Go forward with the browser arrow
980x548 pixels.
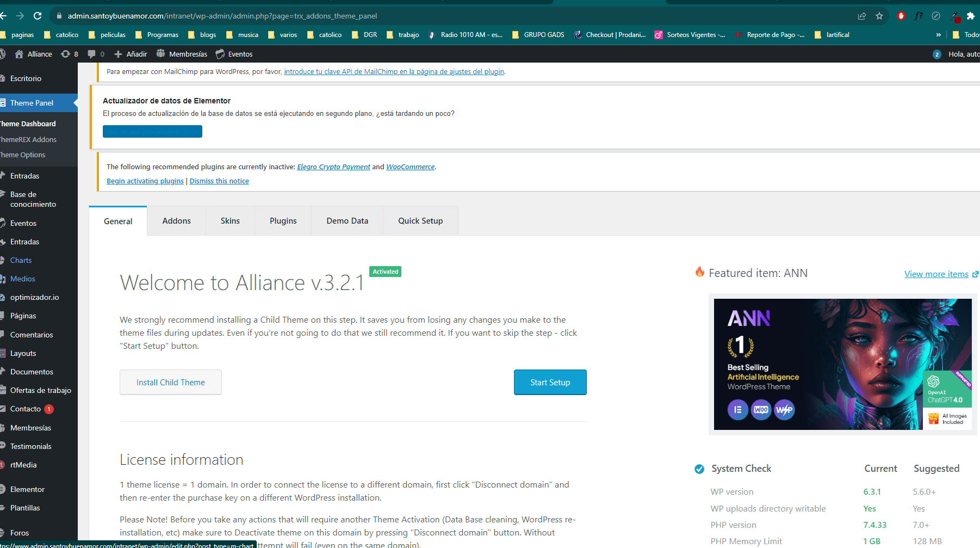20,16
